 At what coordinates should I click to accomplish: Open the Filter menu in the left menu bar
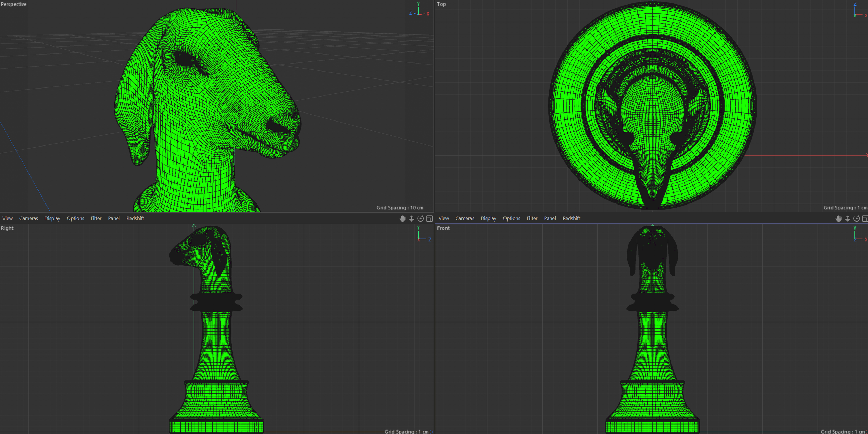(x=96, y=218)
